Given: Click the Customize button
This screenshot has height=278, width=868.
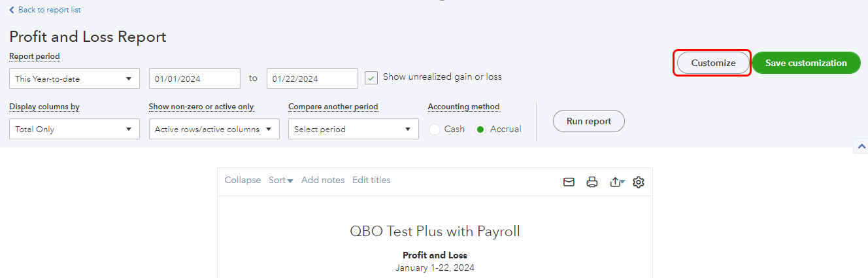Looking at the screenshot, I should pos(713,63).
